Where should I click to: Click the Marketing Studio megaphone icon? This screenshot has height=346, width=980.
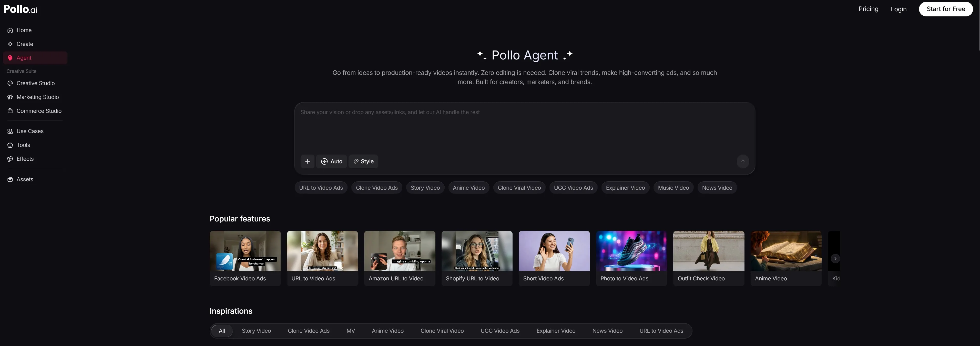point(10,97)
